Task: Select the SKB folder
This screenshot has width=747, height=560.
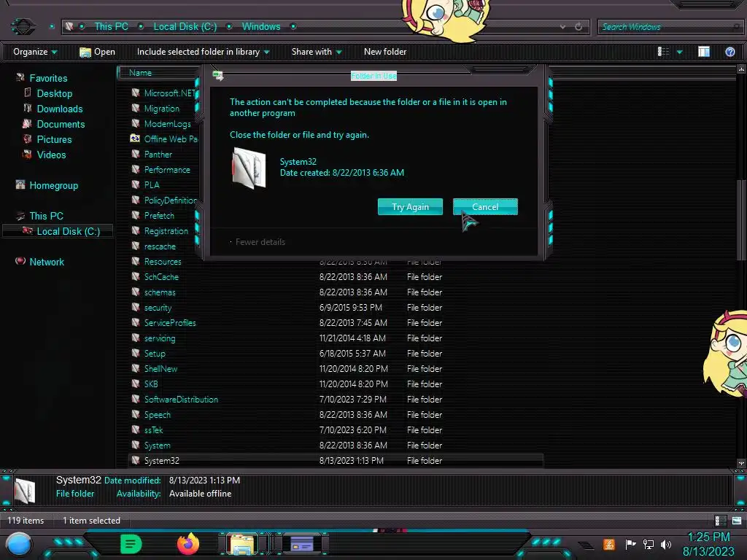Action: pyautogui.click(x=151, y=384)
